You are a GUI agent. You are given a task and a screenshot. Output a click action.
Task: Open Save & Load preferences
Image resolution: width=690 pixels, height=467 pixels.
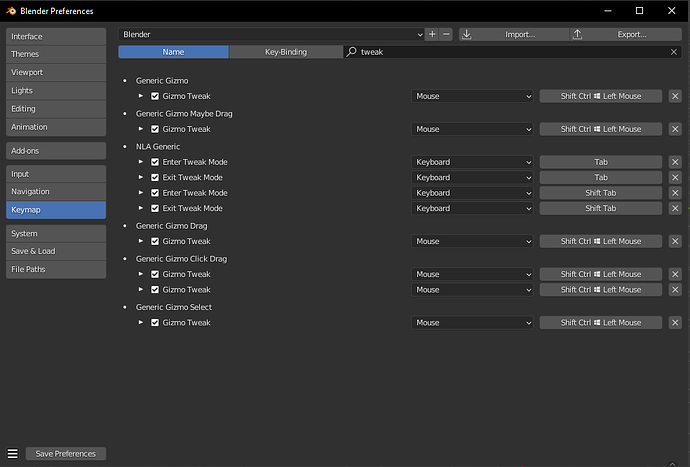point(56,251)
